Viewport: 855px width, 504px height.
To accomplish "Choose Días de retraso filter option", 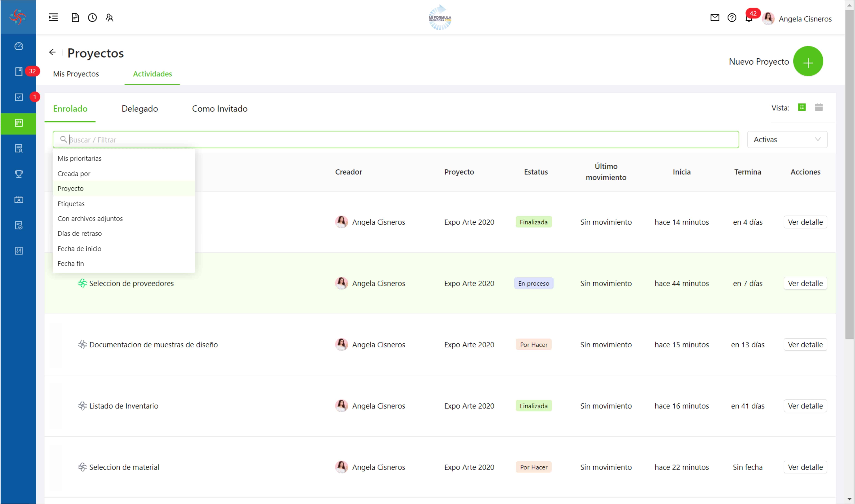I will (124, 233).
